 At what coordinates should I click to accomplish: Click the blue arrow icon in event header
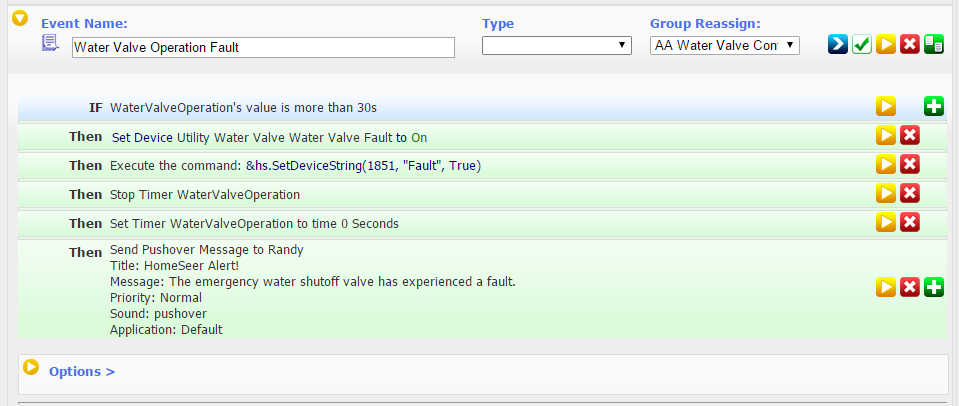click(838, 44)
